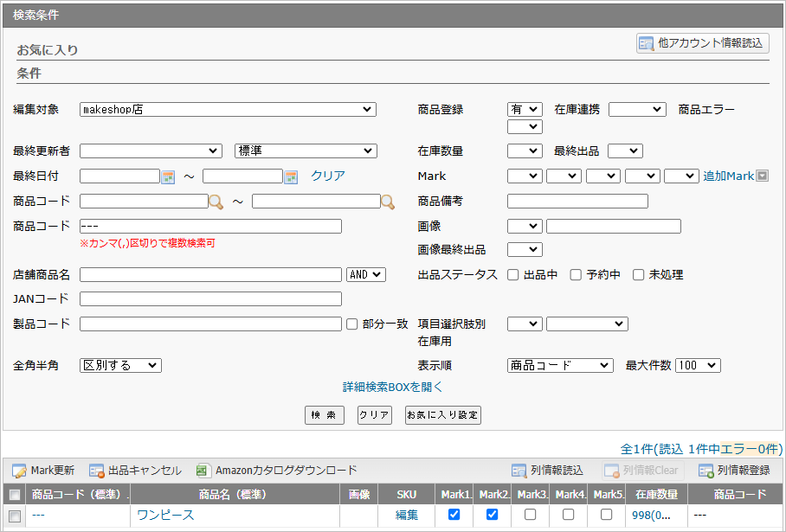Check the 未処理 status checkbox
786x532 pixels.
click(638, 274)
